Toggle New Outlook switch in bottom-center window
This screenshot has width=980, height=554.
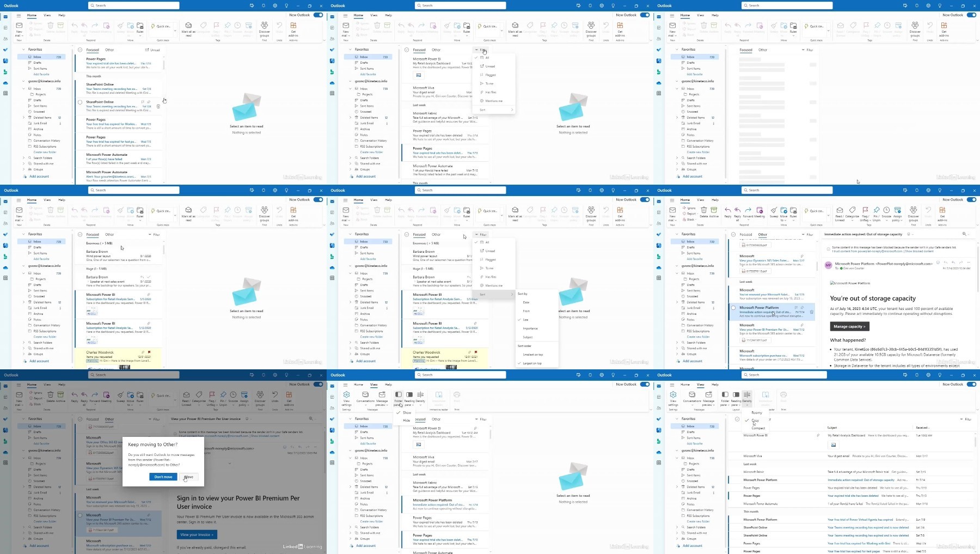pos(645,385)
